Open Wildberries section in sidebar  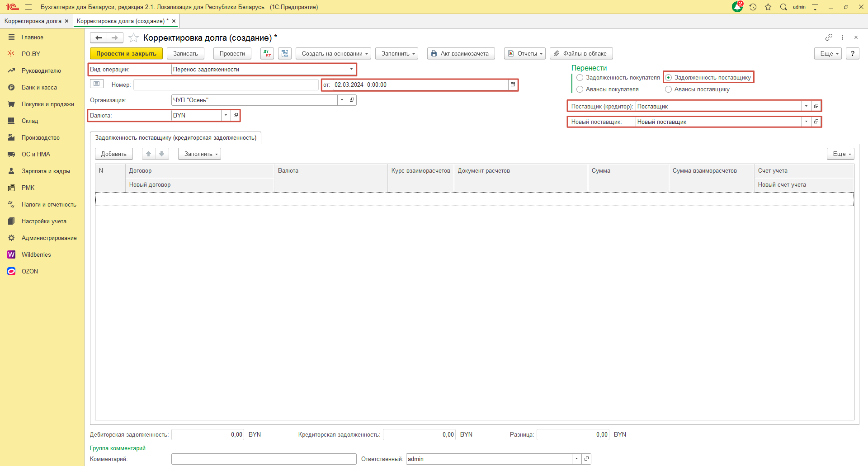click(x=36, y=254)
